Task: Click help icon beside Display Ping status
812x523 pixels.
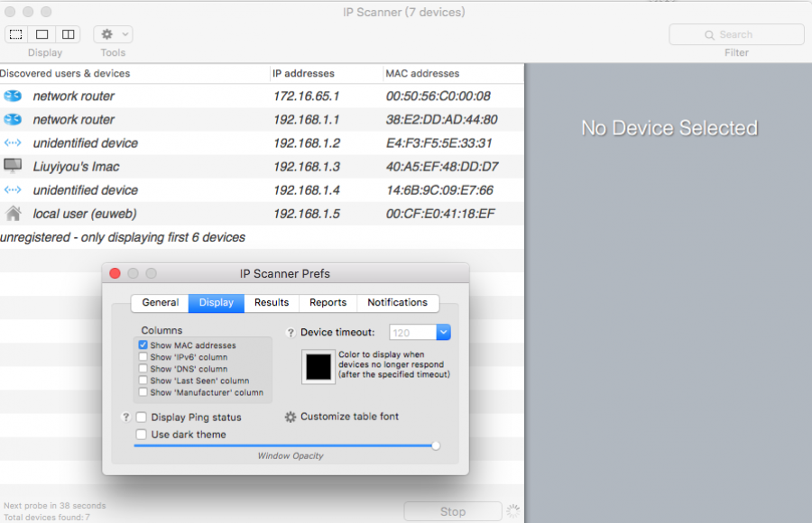Action: 125,417
